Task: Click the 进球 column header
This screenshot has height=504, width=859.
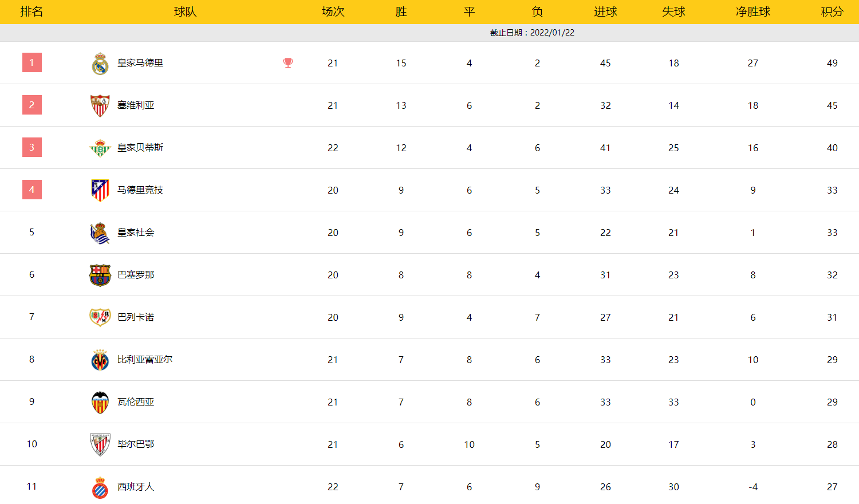Action: (605, 11)
